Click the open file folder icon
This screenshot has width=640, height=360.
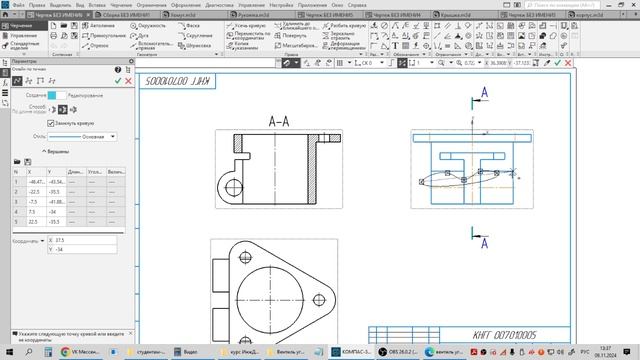click(x=64, y=26)
